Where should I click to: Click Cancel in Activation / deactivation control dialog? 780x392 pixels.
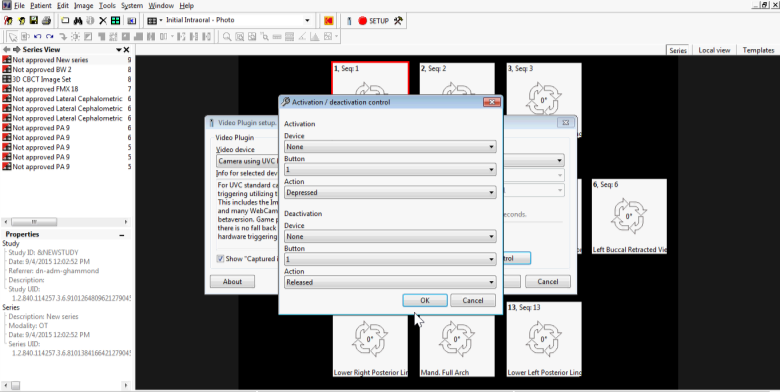[x=473, y=300]
